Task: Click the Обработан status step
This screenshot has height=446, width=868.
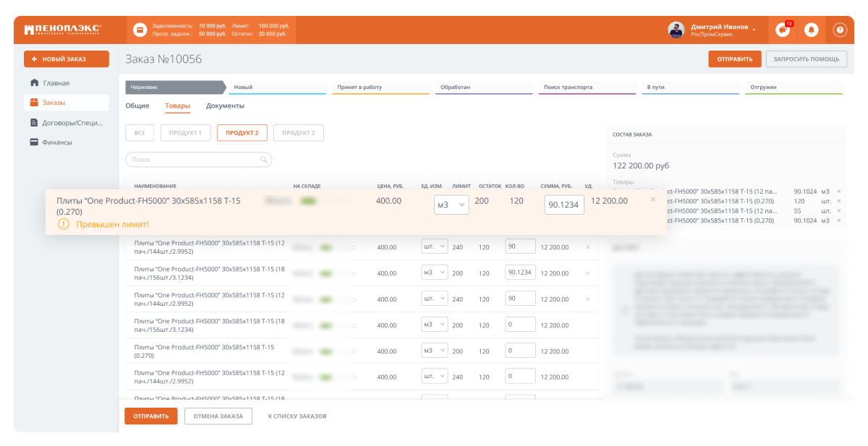Action: 485,87
